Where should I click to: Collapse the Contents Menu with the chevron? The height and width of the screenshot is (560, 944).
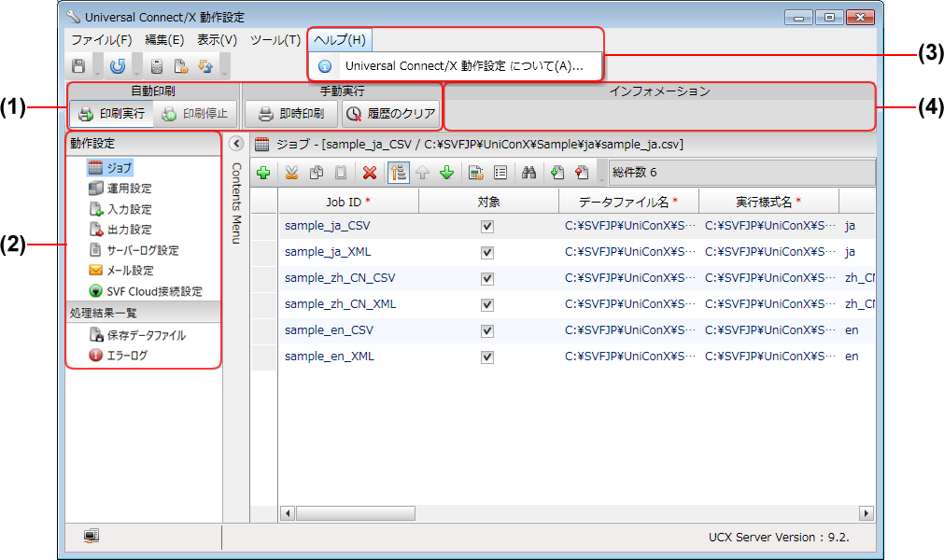pos(236,144)
